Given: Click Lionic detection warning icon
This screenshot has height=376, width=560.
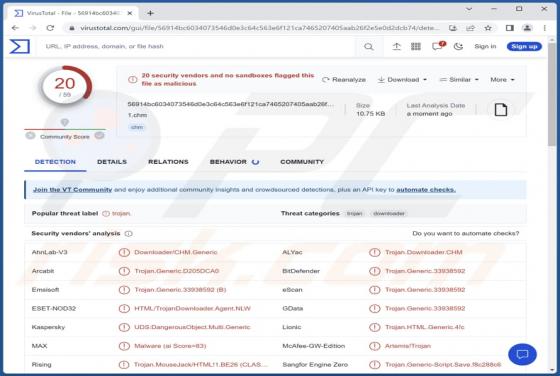Looking at the screenshot, I should coord(375,327).
